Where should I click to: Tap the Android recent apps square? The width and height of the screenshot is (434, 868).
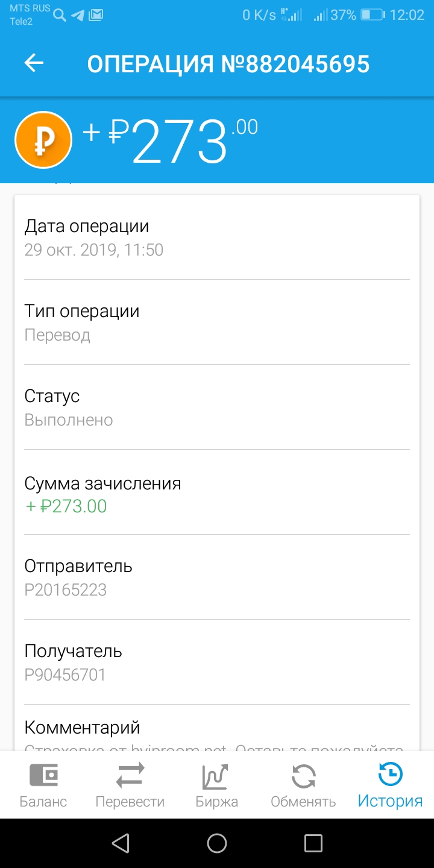point(313,843)
